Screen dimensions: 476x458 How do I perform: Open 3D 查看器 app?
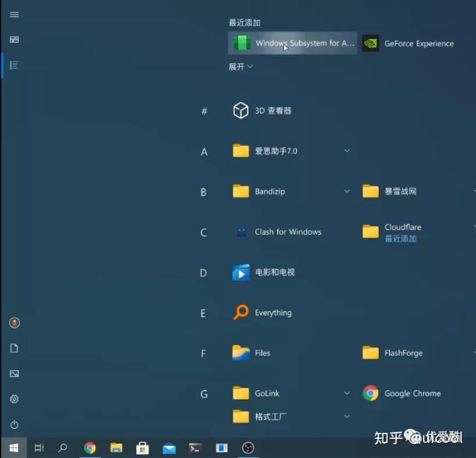coord(262,110)
